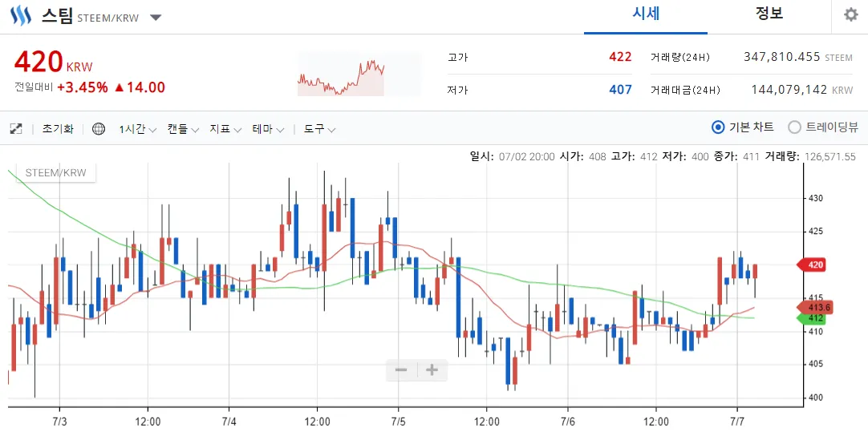Screen dimensions: 868x432
Task: Click the +3.45% change value
Action: coord(83,87)
